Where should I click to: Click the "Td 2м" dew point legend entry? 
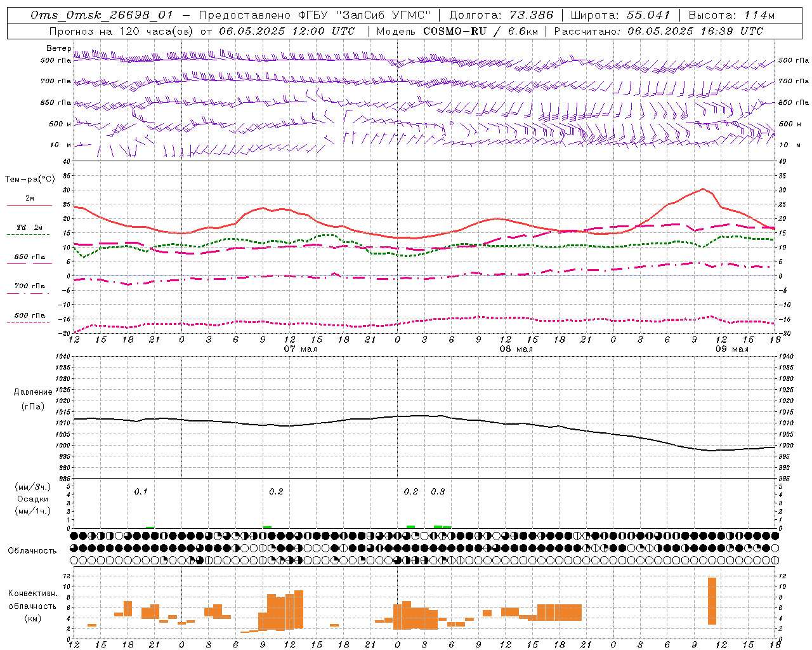coord(30,227)
